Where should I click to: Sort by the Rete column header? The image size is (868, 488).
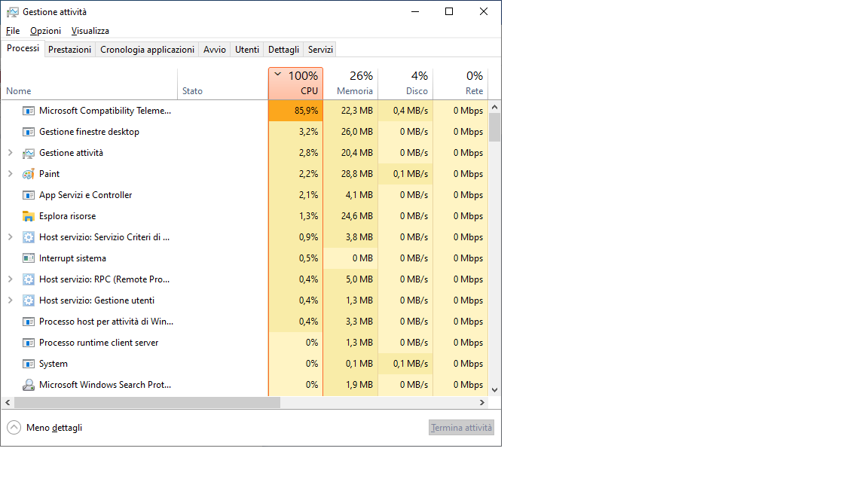[460, 84]
